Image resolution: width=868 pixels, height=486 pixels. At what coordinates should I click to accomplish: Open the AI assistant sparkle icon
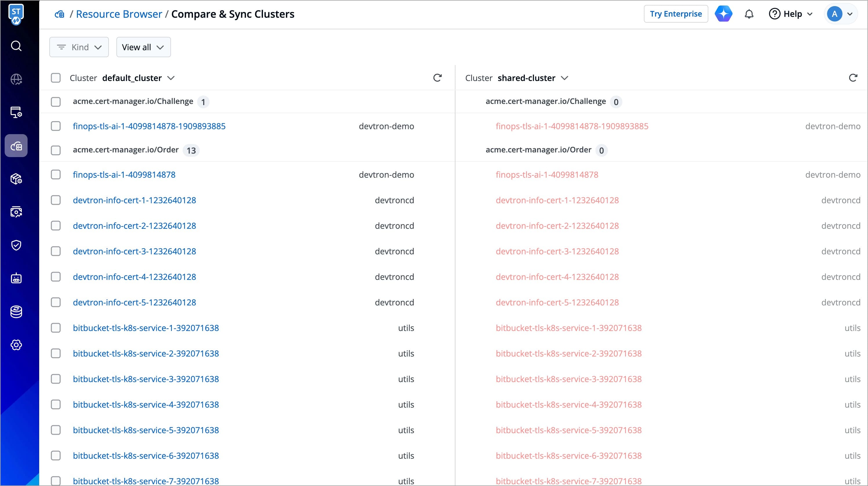click(723, 14)
